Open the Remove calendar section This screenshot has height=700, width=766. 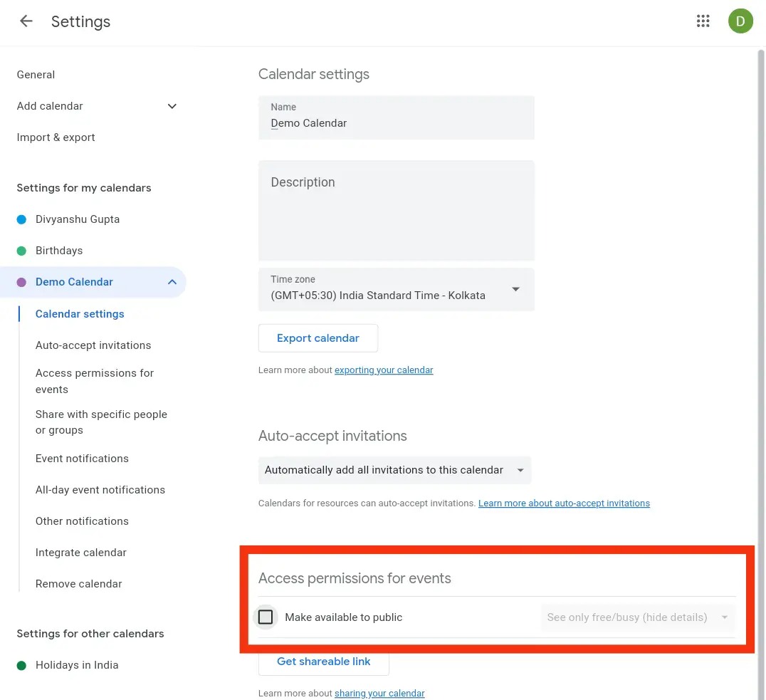pos(78,583)
